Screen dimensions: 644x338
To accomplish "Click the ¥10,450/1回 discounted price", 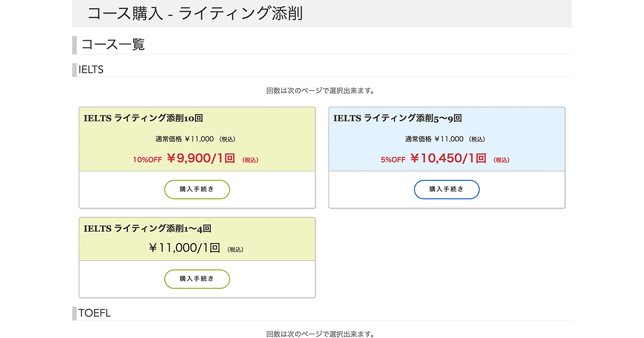I will click(x=448, y=158).
